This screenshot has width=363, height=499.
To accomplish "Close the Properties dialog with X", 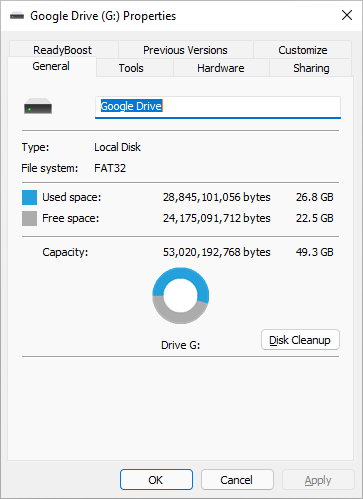I will (x=347, y=15).
